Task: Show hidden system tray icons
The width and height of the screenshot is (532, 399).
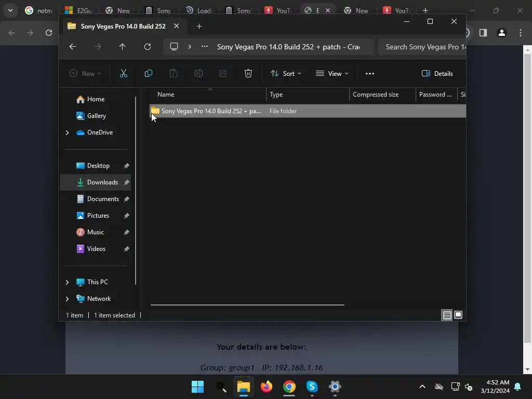Action: [422, 387]
